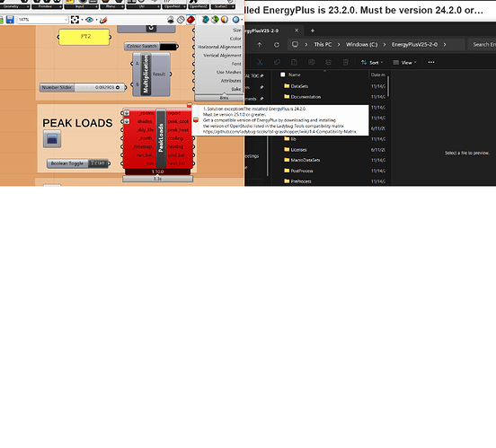Screen dimensions: 496x448
Task: Click the PeakLoads component name bar
Action: pos(161,138)
